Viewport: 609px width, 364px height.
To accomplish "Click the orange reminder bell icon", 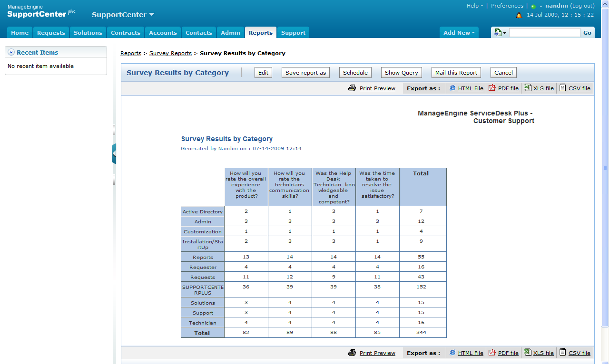I will tap(519, 15).
